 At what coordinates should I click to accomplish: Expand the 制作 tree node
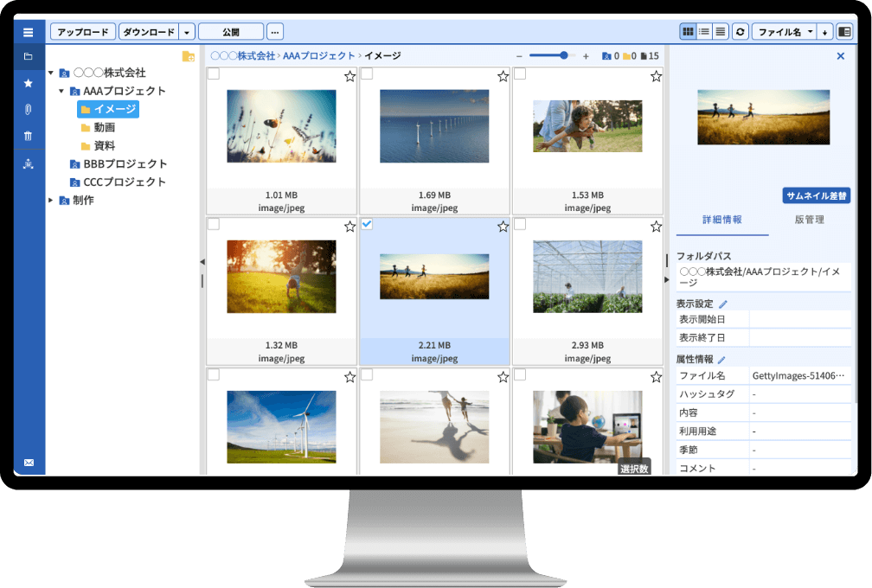coord(50,200)
